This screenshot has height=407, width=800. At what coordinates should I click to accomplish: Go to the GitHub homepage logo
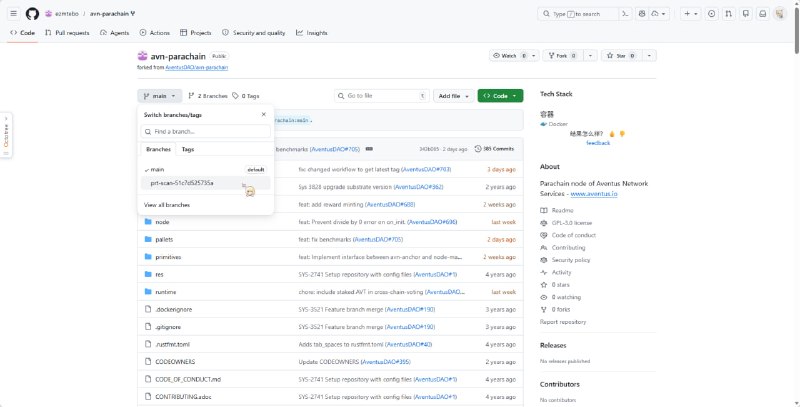pyautogui.click(x=32, y=14)
